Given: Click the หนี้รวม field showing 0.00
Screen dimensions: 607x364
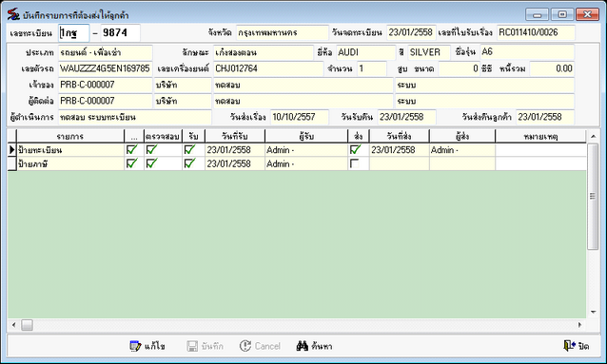Looking at the screenshot, I should pyautogui.click(x=552, y=68).
